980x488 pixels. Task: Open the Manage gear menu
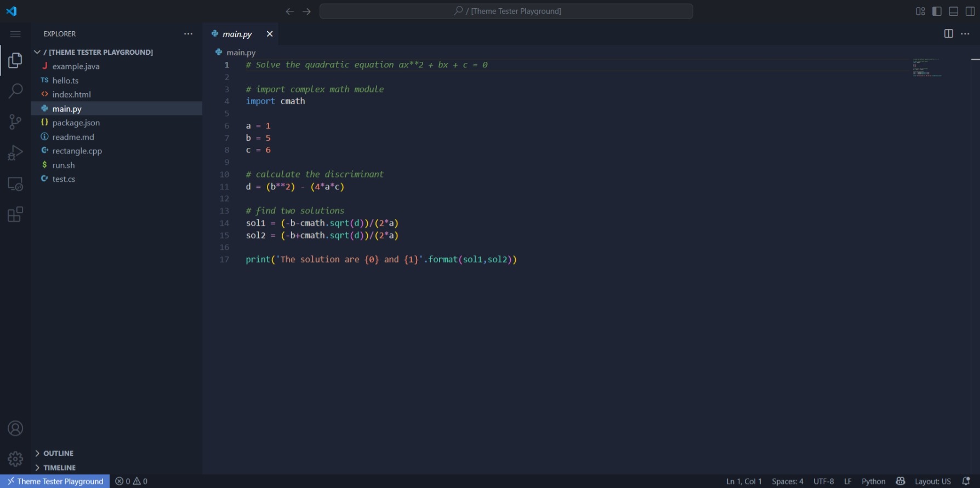[x=15, y=459]
